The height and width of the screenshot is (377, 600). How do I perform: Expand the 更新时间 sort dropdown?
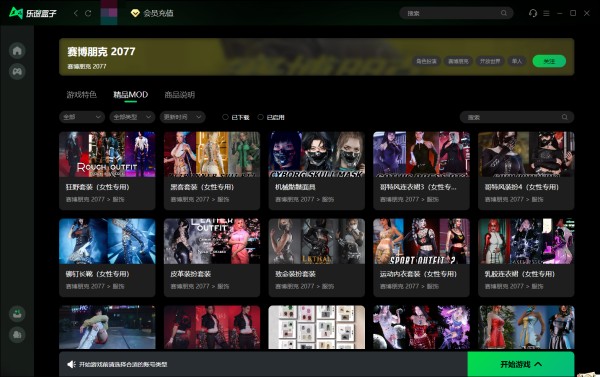pos(183,117)
